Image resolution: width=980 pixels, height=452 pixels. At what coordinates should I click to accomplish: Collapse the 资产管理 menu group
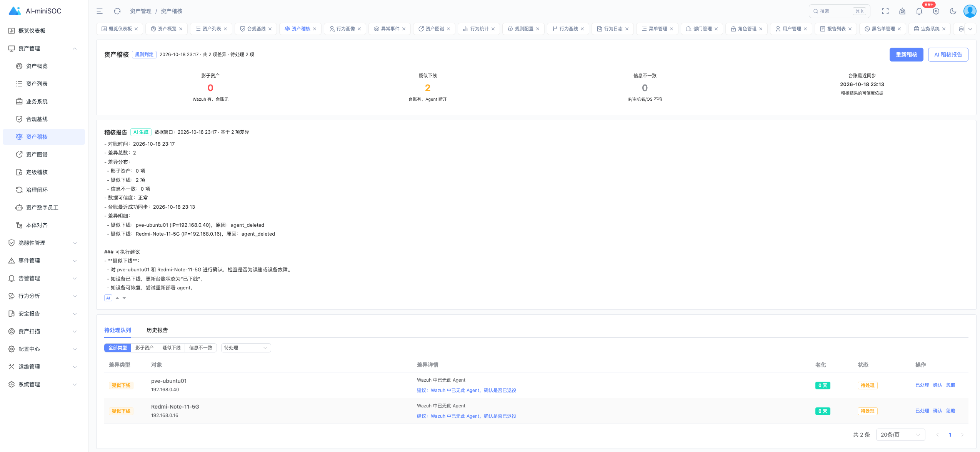coord(44,48)
